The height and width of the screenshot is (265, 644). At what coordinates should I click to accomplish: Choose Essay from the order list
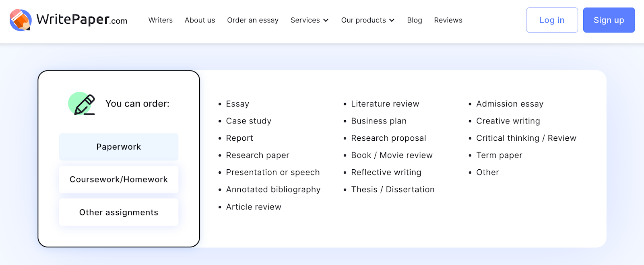point(237,104)
